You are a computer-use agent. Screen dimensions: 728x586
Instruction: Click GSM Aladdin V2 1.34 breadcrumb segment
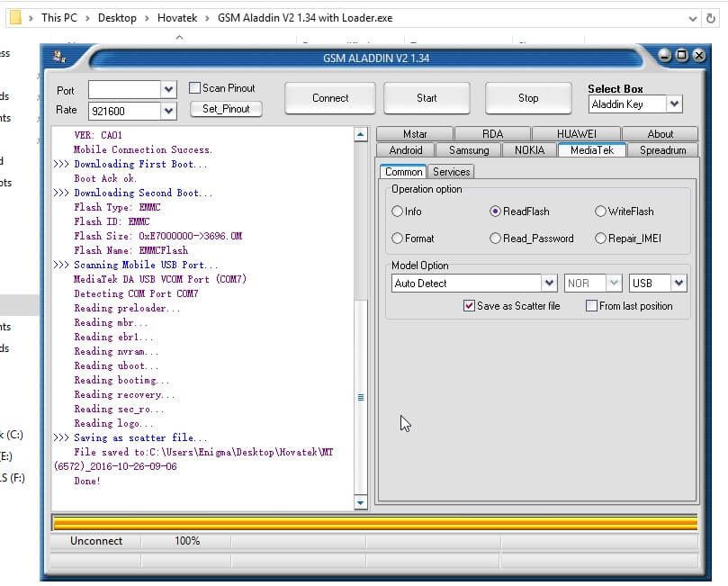coord(305,18)
